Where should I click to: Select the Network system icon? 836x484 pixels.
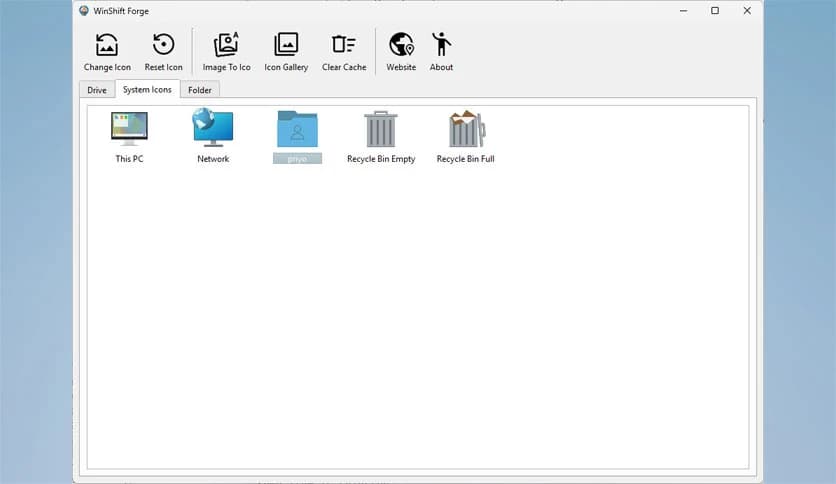(x=213, y=136)
